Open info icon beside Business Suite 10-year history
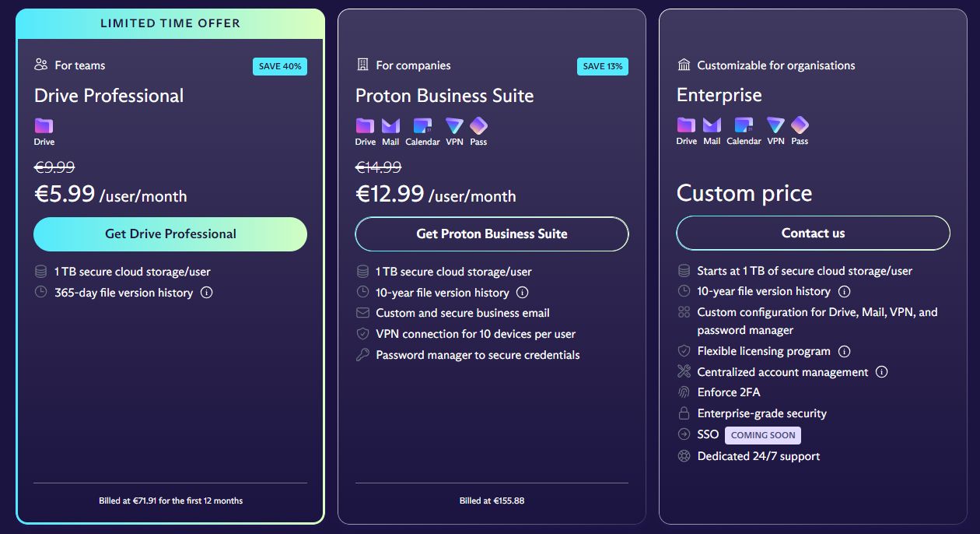 click(523, 293)
